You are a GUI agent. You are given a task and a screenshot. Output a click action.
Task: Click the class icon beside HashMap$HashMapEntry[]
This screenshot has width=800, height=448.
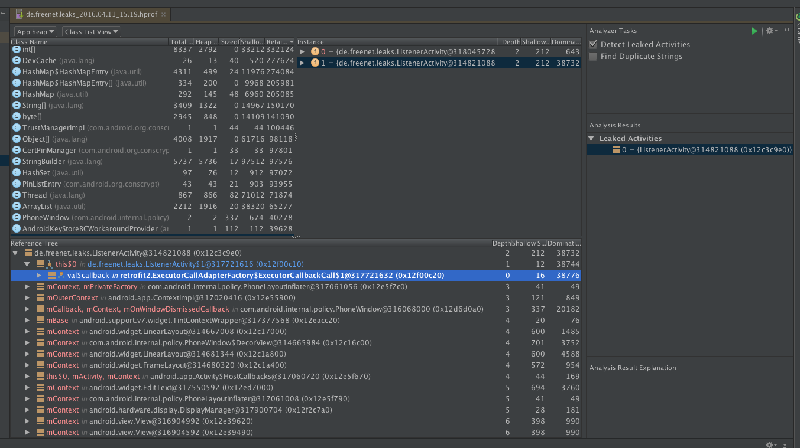point(16,83)
